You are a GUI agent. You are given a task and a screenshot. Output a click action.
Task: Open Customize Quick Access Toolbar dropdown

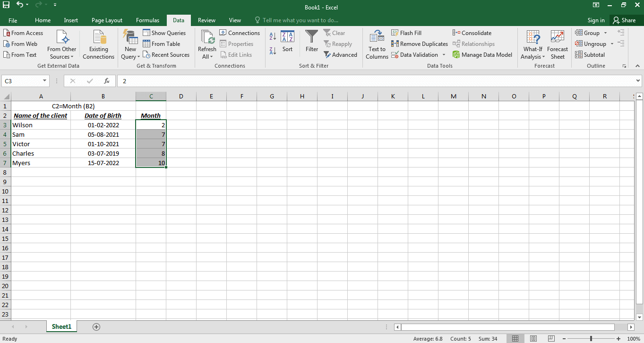(x=55, y=5)
